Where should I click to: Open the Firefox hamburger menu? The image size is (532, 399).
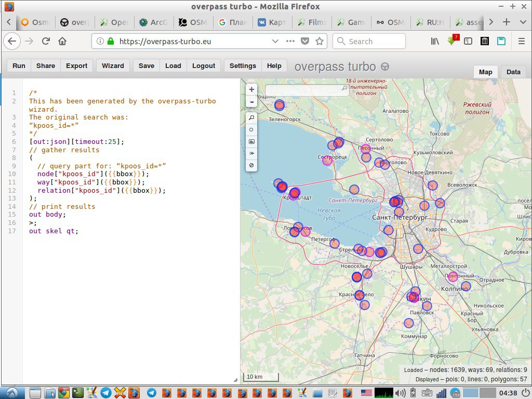521,41
